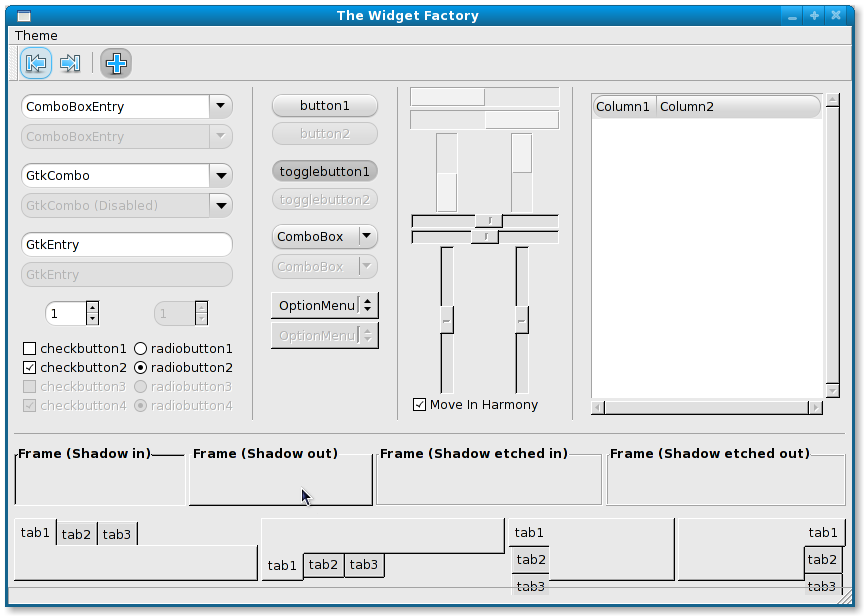
Task: Click the tree view scroll-left arrow
Action: click(598, 408)
